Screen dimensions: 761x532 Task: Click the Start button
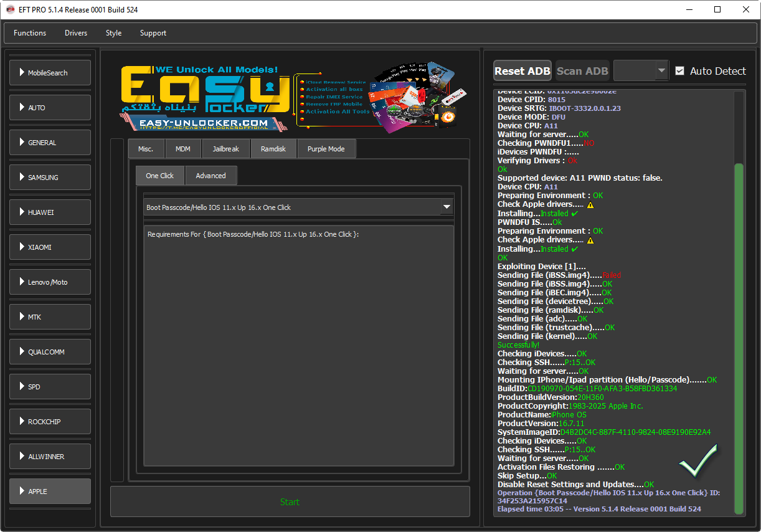[x=290, y=502]
